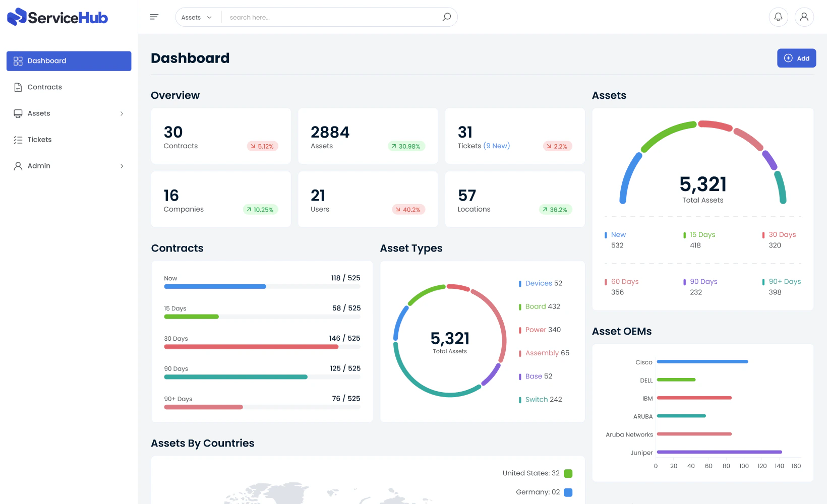The image size is (827, 504).
Task: Go to Tickets in the sidebar
Action: coord(69,140)
